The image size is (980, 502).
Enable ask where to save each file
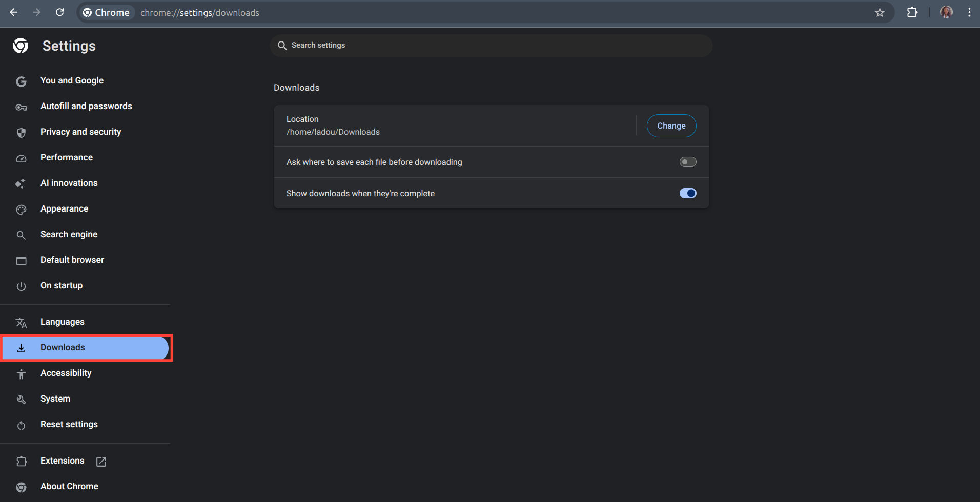(x=687, y=161)
